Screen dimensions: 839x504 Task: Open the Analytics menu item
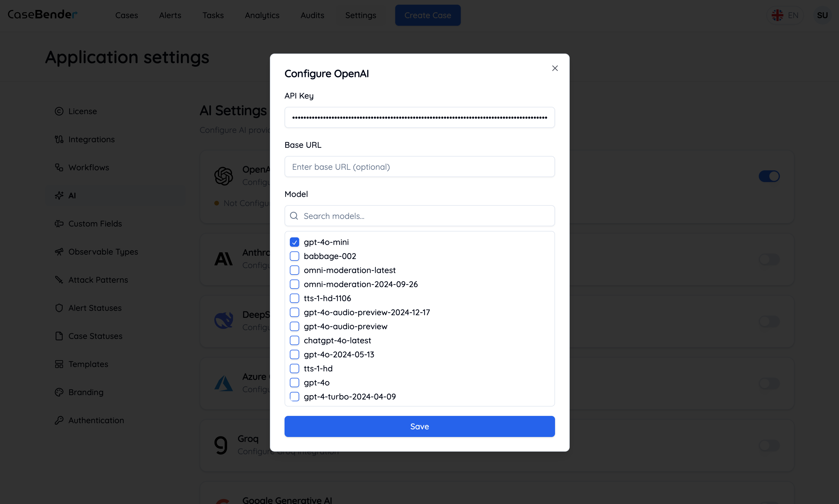click(x=262, y=15)
